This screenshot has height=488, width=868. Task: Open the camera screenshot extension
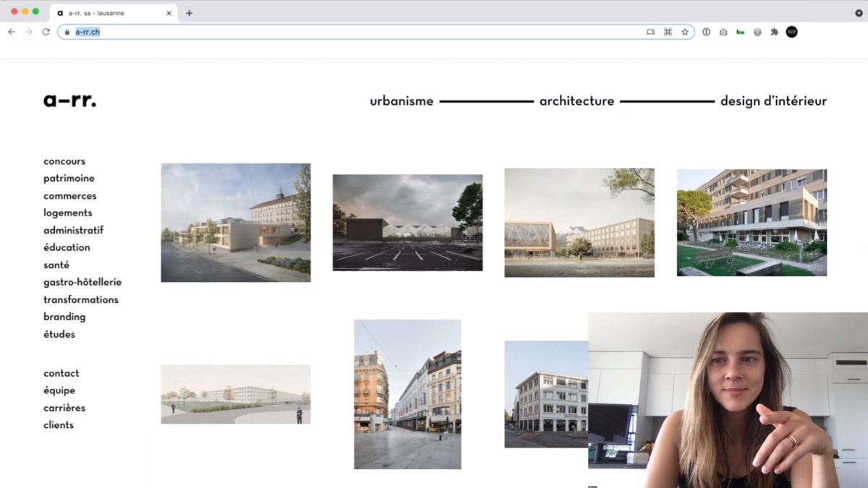(723, 32)
